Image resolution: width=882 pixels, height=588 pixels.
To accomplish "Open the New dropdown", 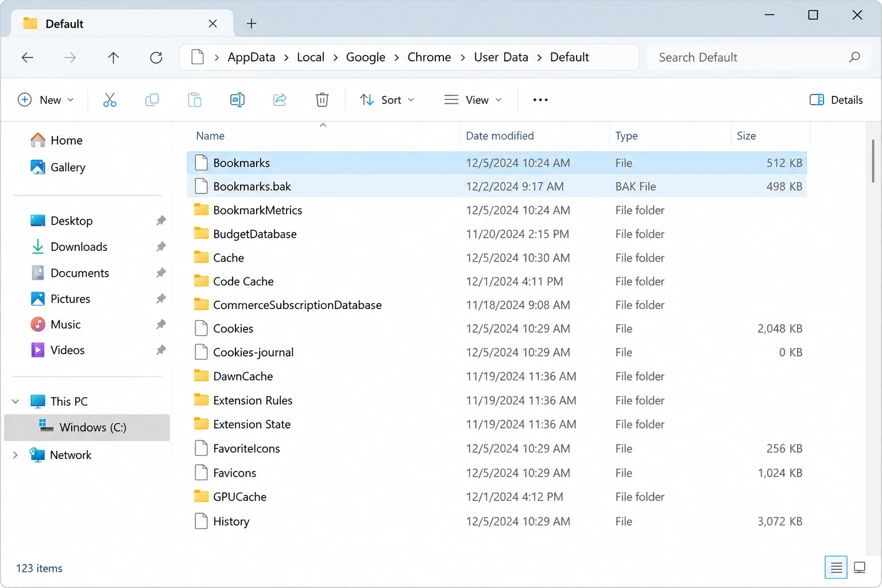I will tap(46, 100).
